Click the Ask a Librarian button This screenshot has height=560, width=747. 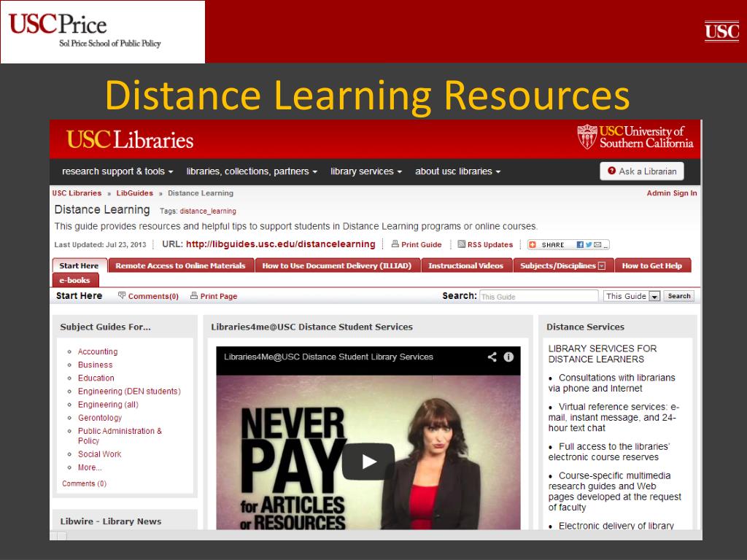[642, 171]
